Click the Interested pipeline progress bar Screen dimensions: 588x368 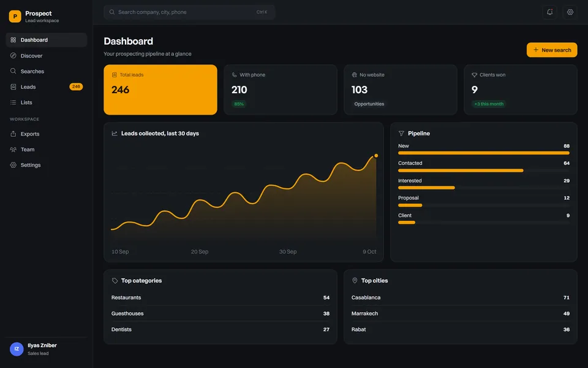(x=484, y=188)
